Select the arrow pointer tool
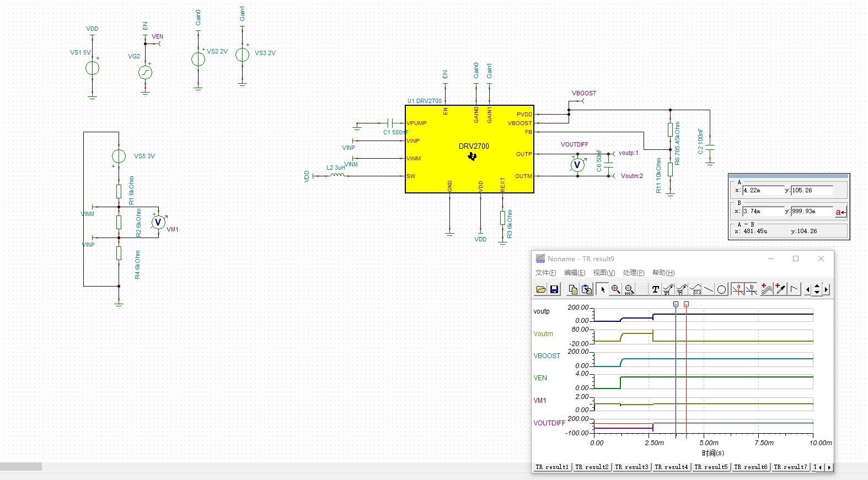Viewport: 868px width, 480px height. 602,289
